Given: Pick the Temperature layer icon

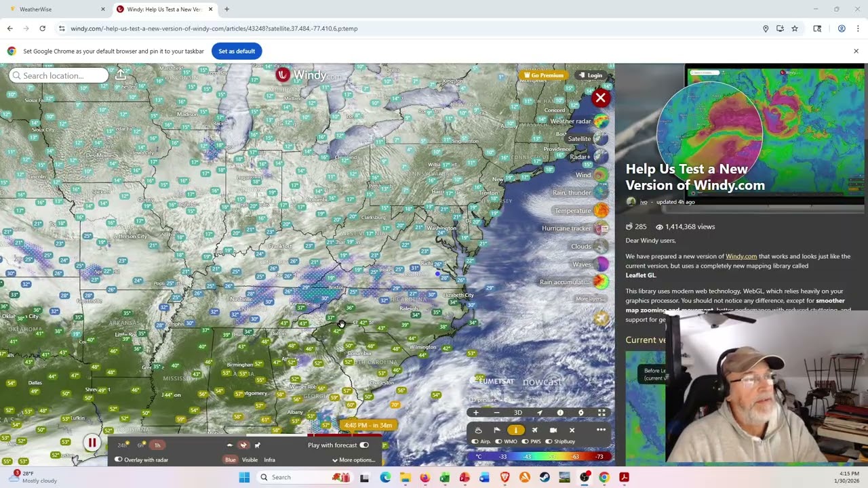Looking at the screenshot, I should pos(601,211).
